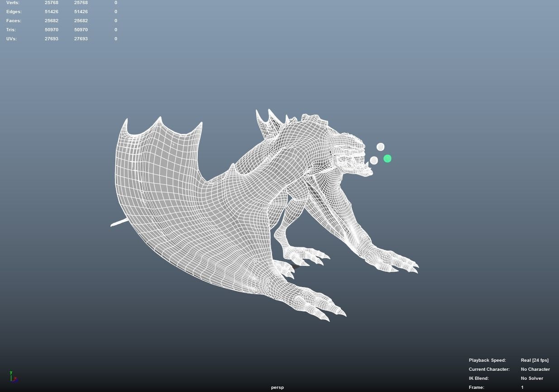
Task: Click the XYZ axis indicator icon
Action: click(x=13, y=376)
